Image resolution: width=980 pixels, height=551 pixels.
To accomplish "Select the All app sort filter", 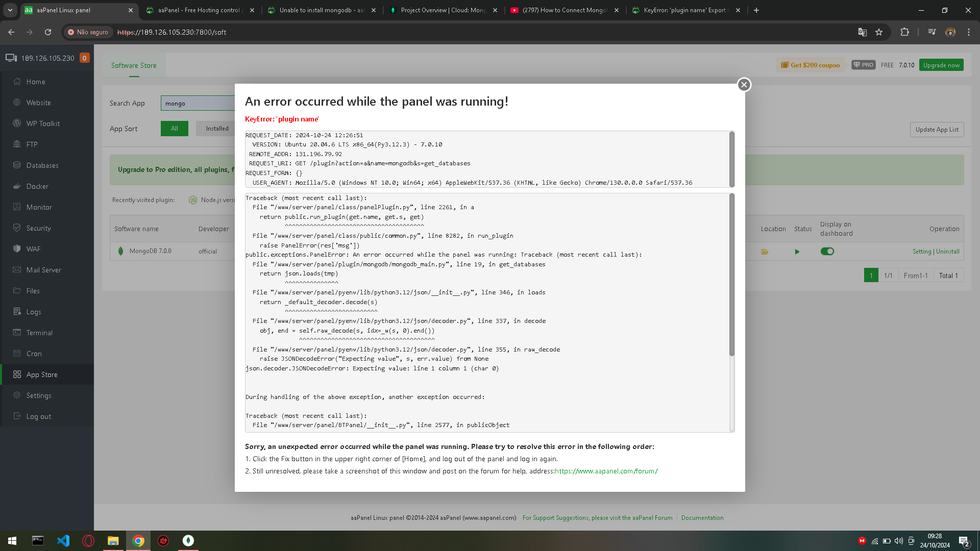I will (x=174, y=129).
